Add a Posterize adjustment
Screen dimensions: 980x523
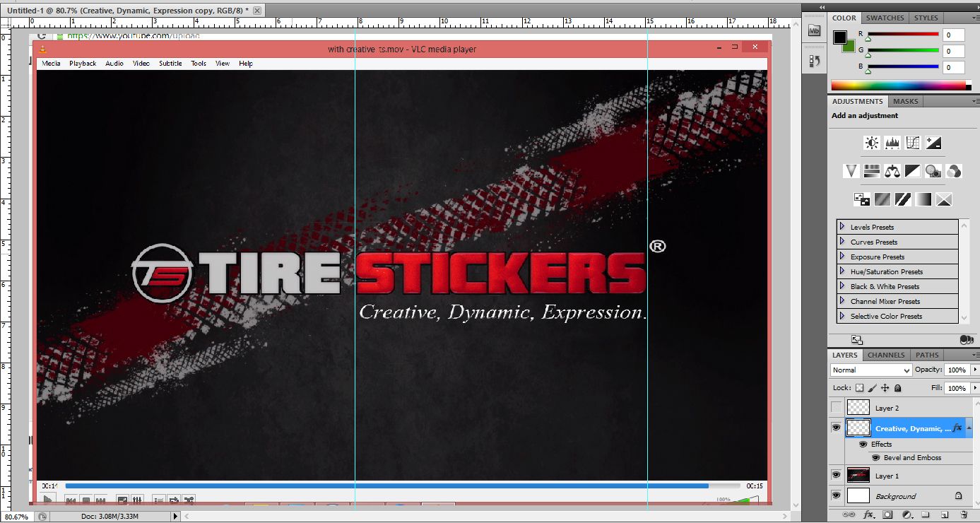pyautogui.click(x=882, y=199)
